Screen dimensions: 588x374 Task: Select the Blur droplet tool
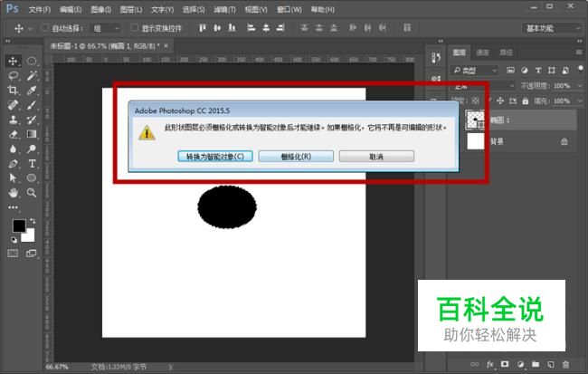point(14,149)
